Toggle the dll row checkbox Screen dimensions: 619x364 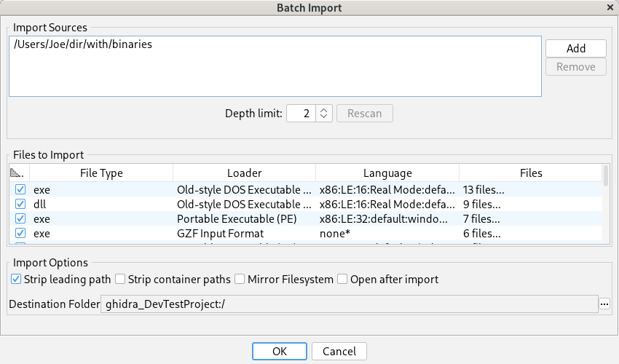click(x=20, y=204)
